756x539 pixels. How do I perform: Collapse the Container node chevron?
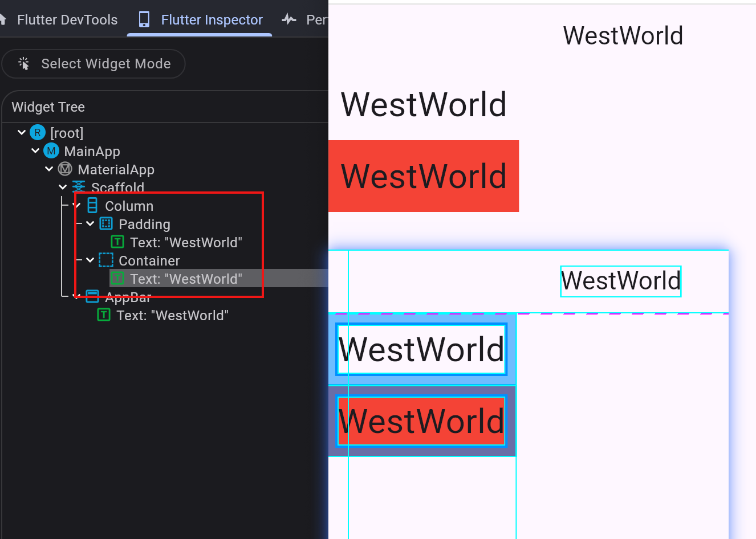click(x=90, y=260)
